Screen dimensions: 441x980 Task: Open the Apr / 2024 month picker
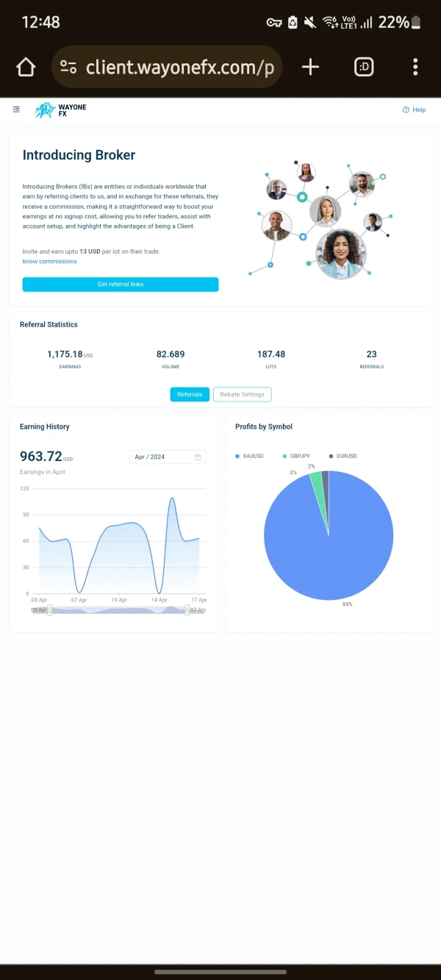(168, 457)
